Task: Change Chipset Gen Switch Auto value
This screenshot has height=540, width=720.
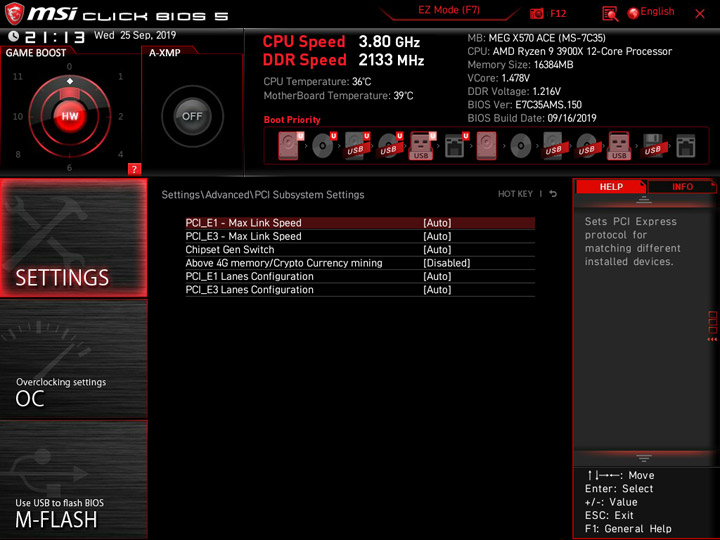Action: (437, 250)
